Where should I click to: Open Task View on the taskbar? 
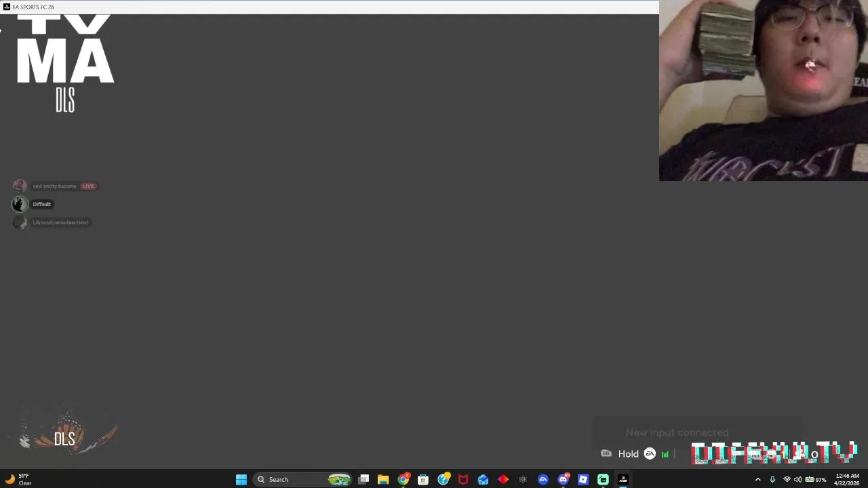(363, 479)
